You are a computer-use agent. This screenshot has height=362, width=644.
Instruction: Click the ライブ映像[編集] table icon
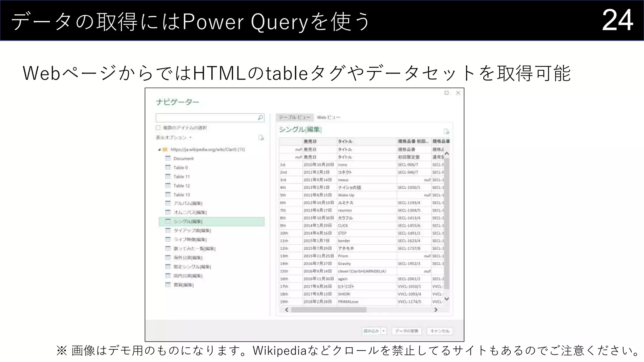[168, 239]
